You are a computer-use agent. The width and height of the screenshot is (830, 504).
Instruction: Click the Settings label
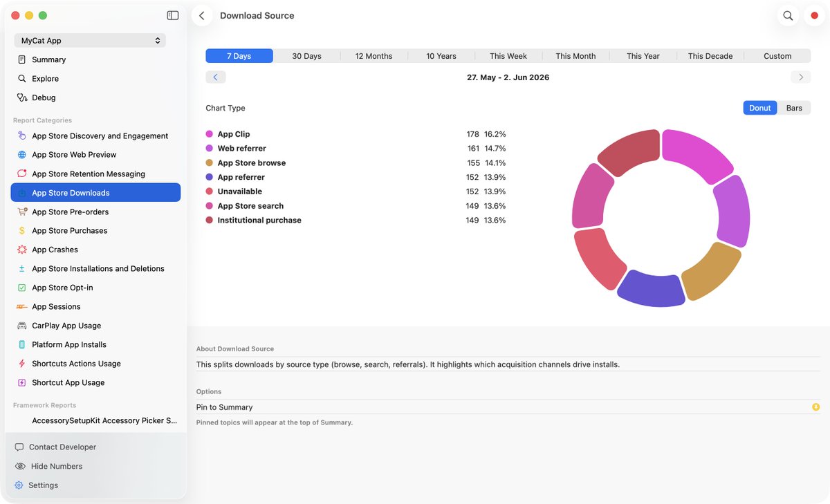[x=43, y=485]
